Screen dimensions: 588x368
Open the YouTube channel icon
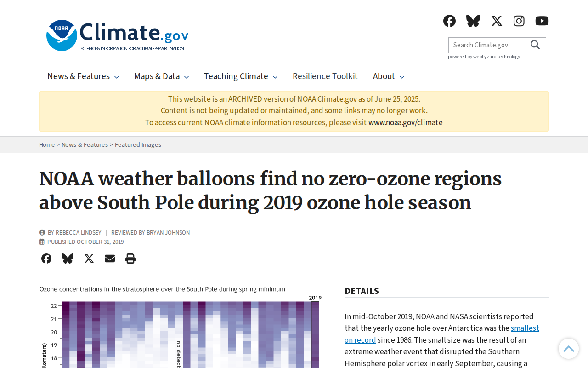[x=542, y=21]
